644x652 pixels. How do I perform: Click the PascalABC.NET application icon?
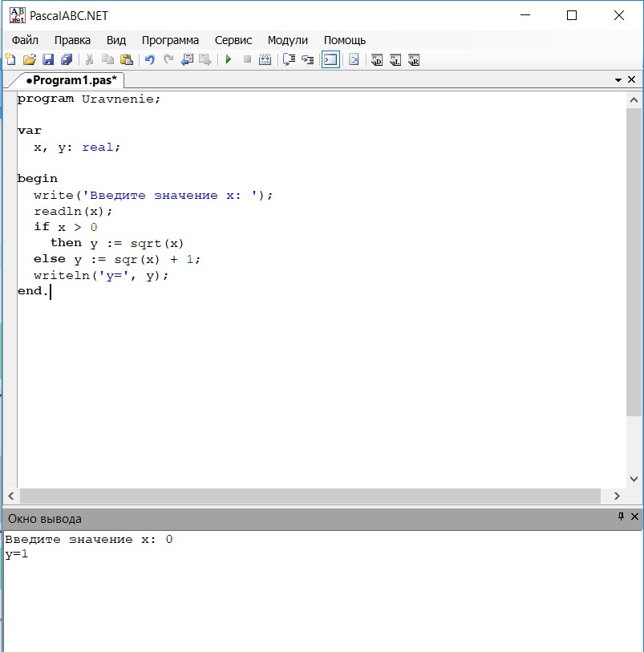(17, 15)
